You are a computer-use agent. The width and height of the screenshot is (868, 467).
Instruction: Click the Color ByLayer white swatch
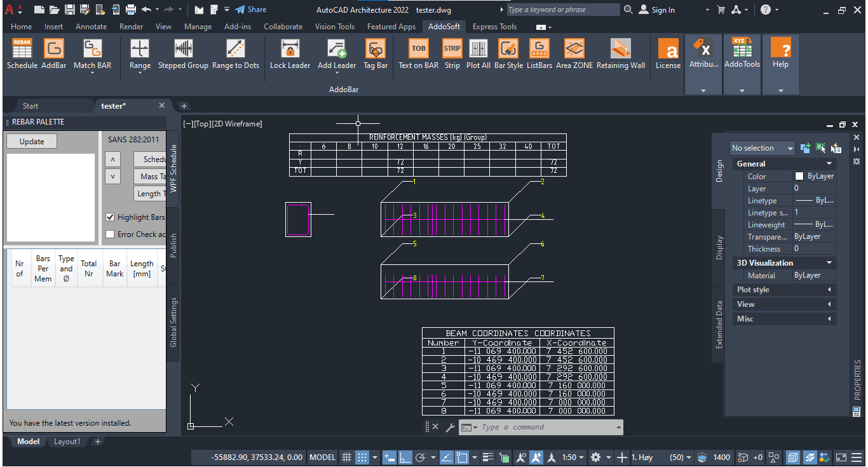pyautogui.click(x=799, y=176)
